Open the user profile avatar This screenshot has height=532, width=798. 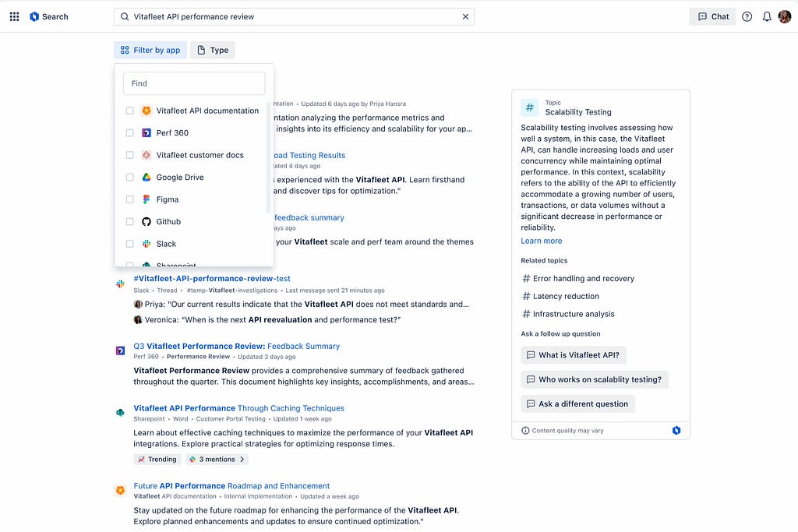point(784,17)
